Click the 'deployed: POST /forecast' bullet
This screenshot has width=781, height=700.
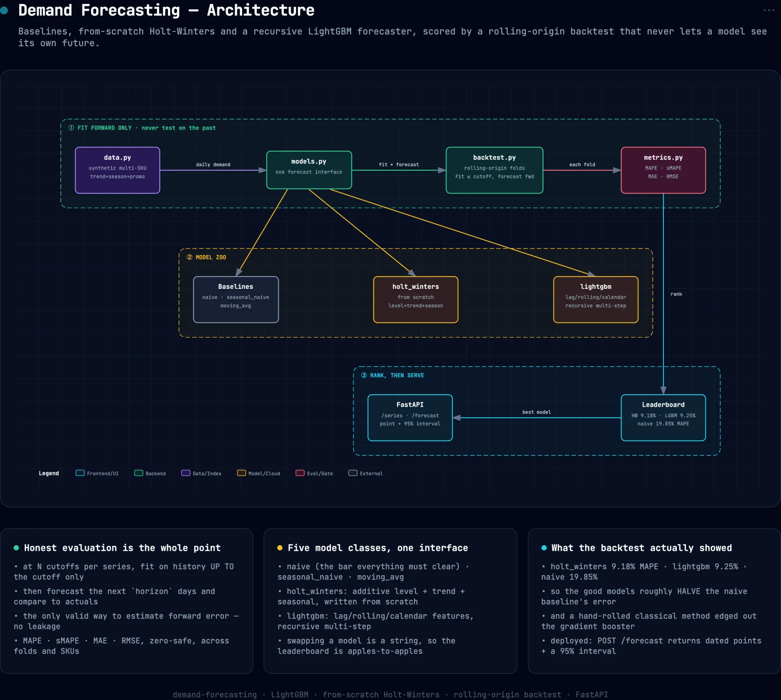651,646
